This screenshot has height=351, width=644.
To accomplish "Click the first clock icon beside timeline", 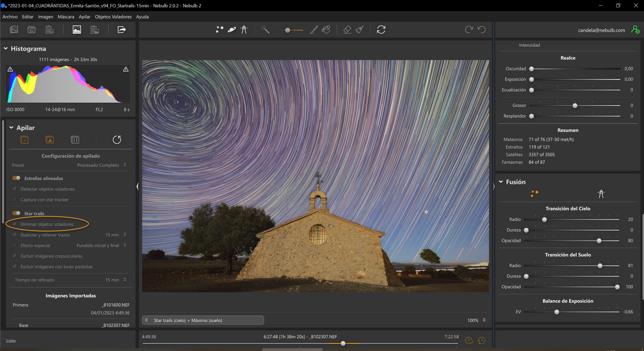I will (x=469, y=341).
